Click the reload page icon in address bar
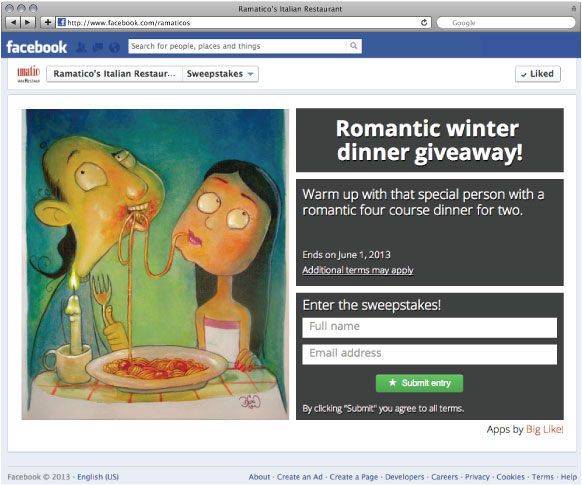Screen dimensions: 582x485 pos(424,23)
